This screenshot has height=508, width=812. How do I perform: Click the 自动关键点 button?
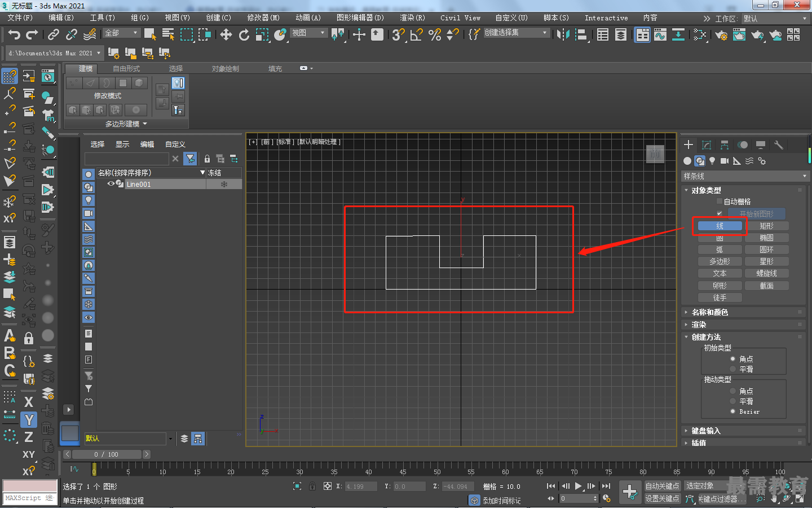(x=663, y=486)
